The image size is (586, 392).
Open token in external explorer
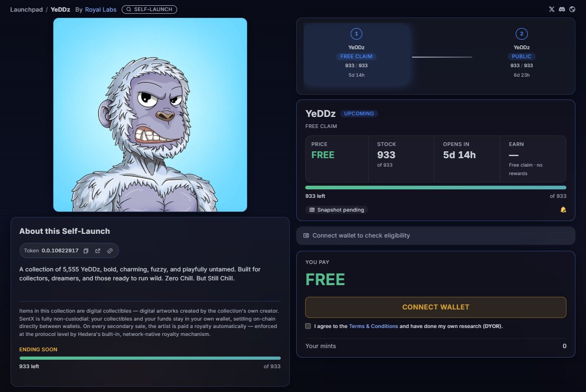pyautogui.click(x=98, y=251)
